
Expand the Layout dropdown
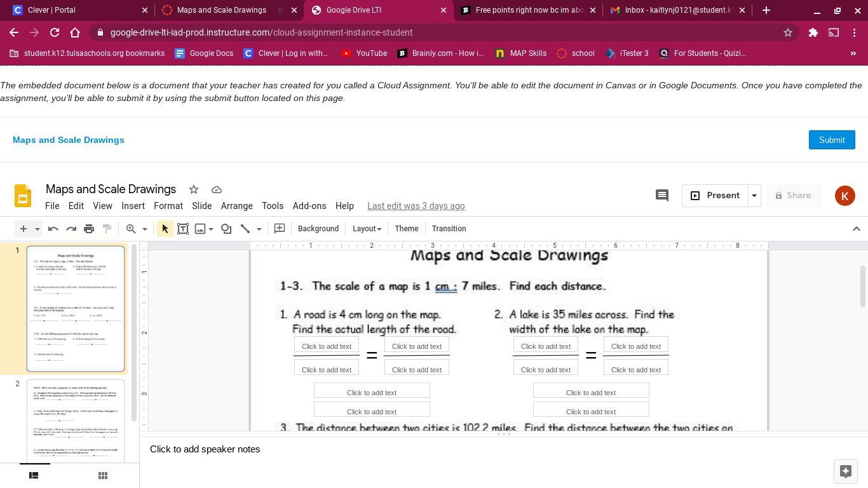tap(367, 229)
